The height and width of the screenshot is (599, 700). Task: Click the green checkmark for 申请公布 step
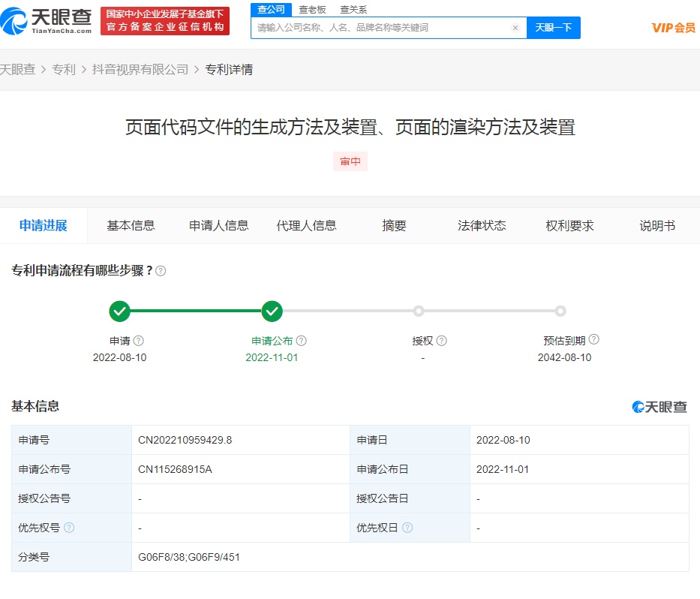[272, 312]
